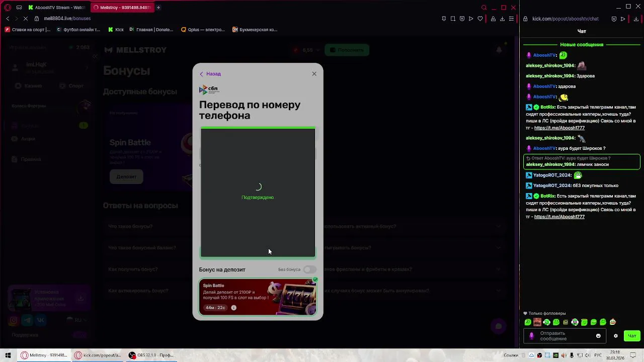The height and width of the screenshot is (362, 644).
Task: Open browser downloads in main window
Action: tap(502, 19)
